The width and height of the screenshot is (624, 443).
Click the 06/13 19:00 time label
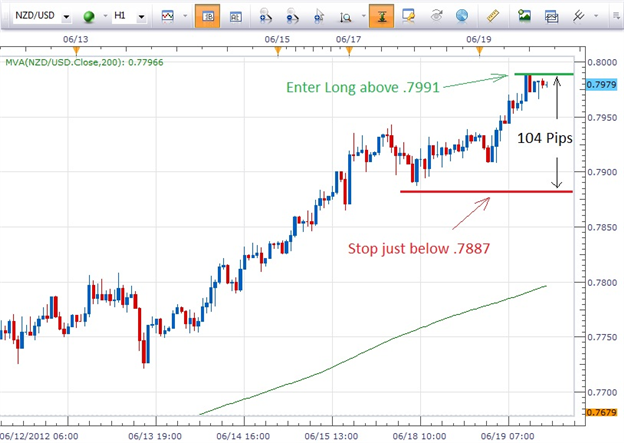[x=155, y=436]
